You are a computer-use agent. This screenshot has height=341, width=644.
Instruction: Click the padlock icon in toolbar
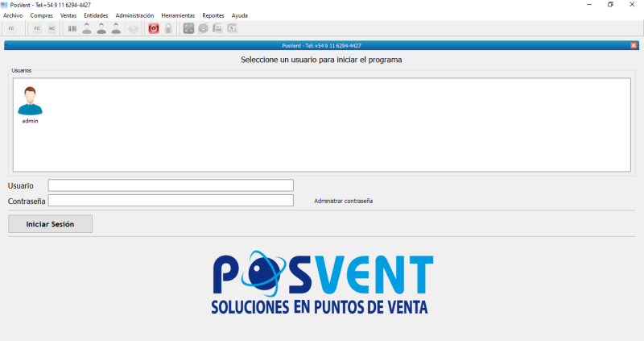click(168, 28)
